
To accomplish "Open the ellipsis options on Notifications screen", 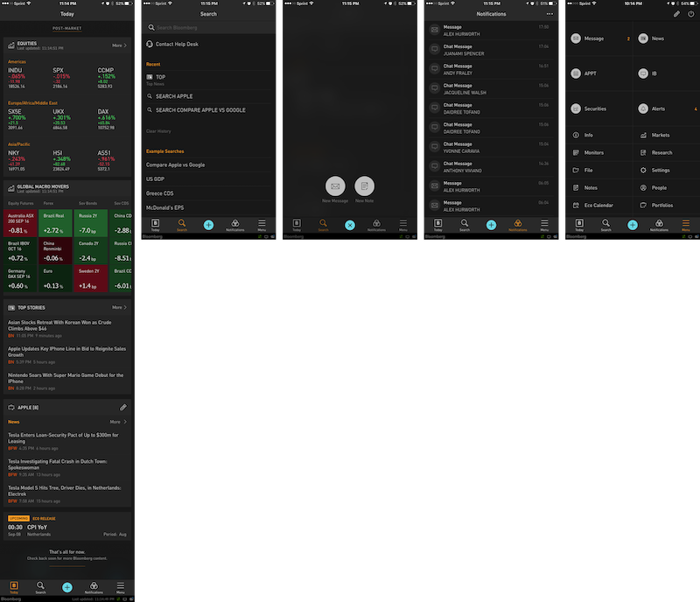I will (549, 14).
